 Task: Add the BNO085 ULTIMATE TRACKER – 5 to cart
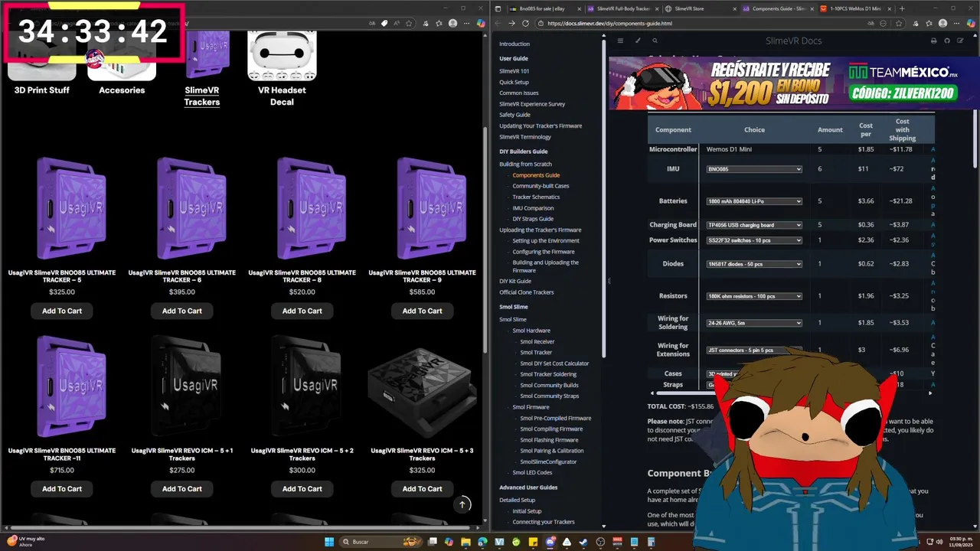(x=62, y=311)
